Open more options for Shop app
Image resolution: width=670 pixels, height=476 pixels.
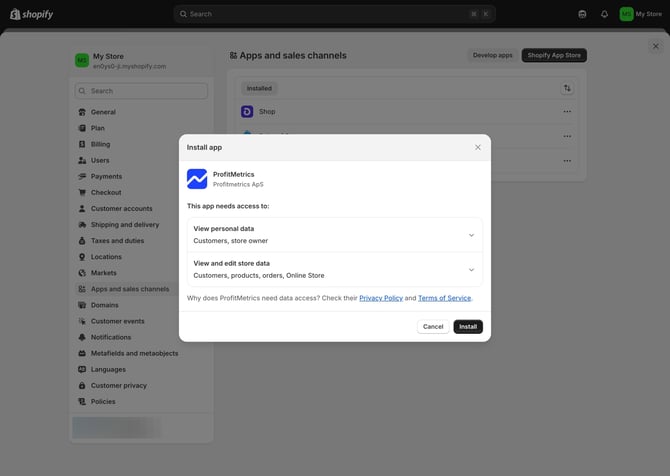567,112
